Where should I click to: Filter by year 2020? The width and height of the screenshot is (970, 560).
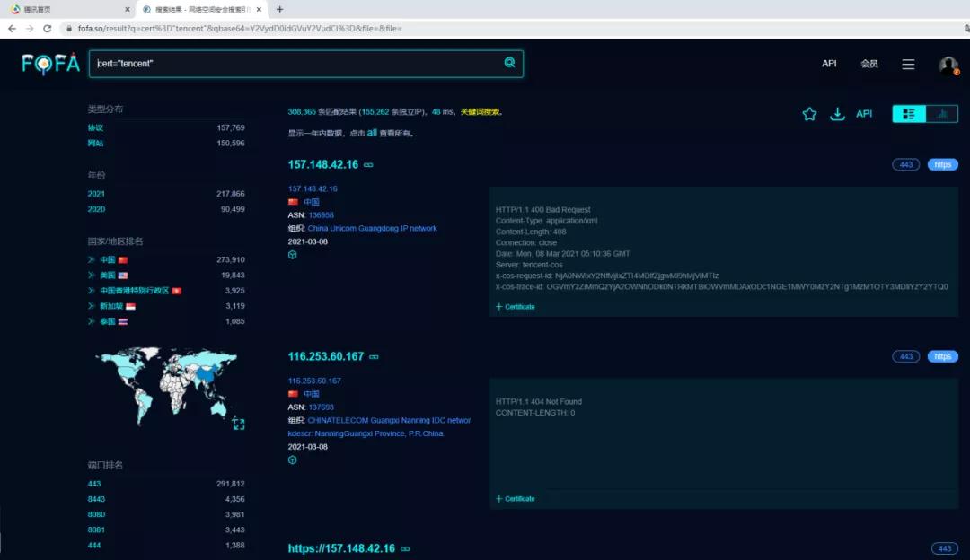[96, 209]
